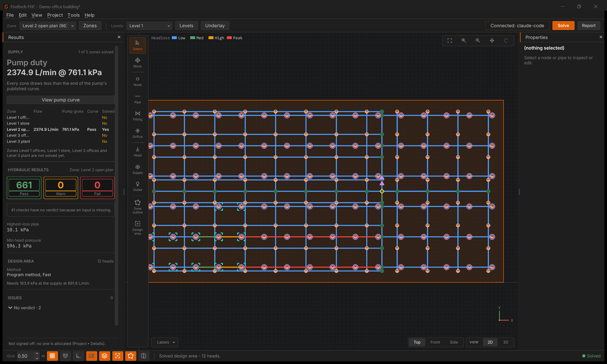The width and height of the screenshot is (607, 364).
Task: Select the Pipe drawing tool
Action: 138,99
